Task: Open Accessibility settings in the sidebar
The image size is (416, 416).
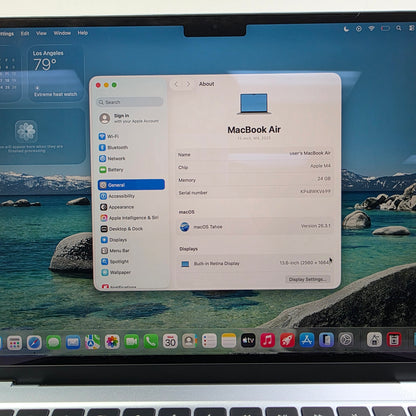Action: point(117,196)
